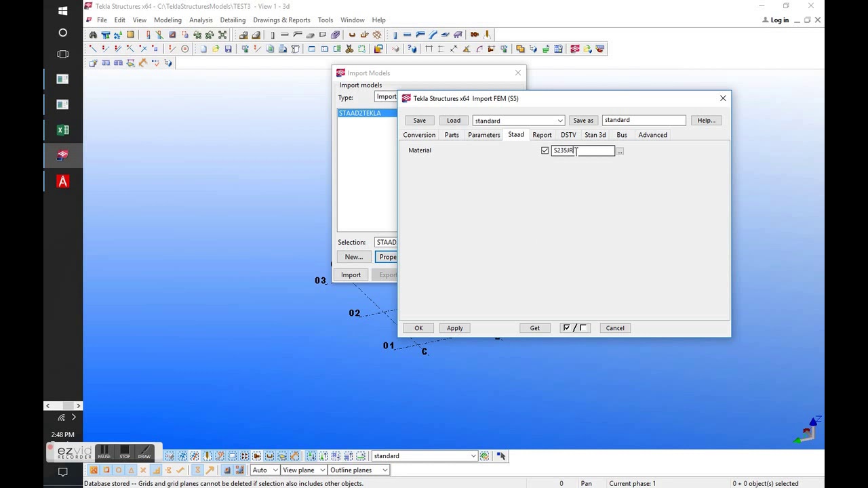868x488 pixels.
Task: Switch to the Stan 3d tab
Action: (x=595, y=135)
